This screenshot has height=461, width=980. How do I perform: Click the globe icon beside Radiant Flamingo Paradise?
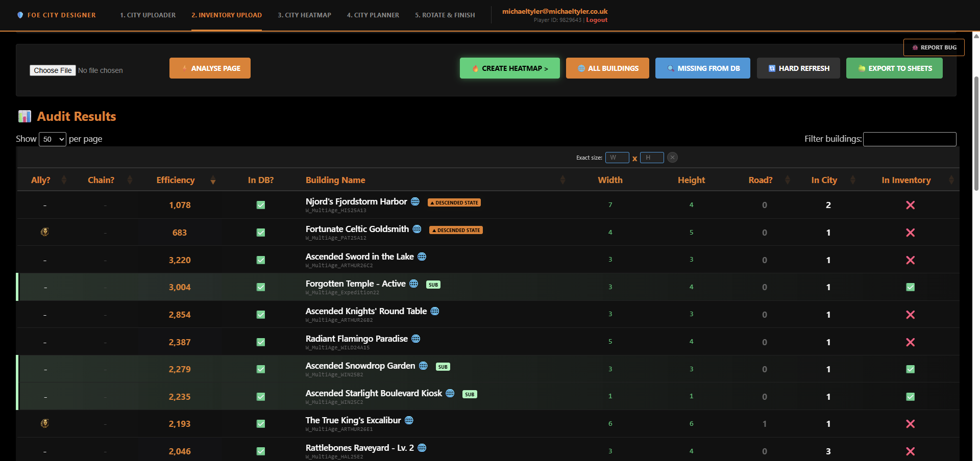tap(416, 339)
